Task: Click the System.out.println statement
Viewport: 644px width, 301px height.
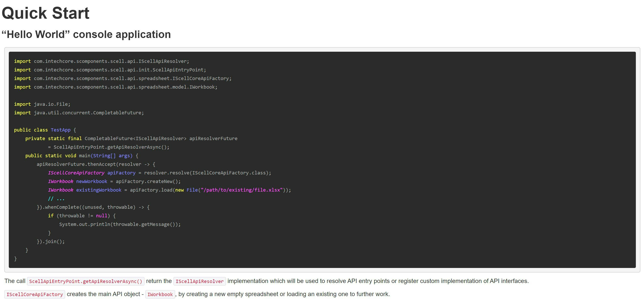Action: (x=120, y=224)
